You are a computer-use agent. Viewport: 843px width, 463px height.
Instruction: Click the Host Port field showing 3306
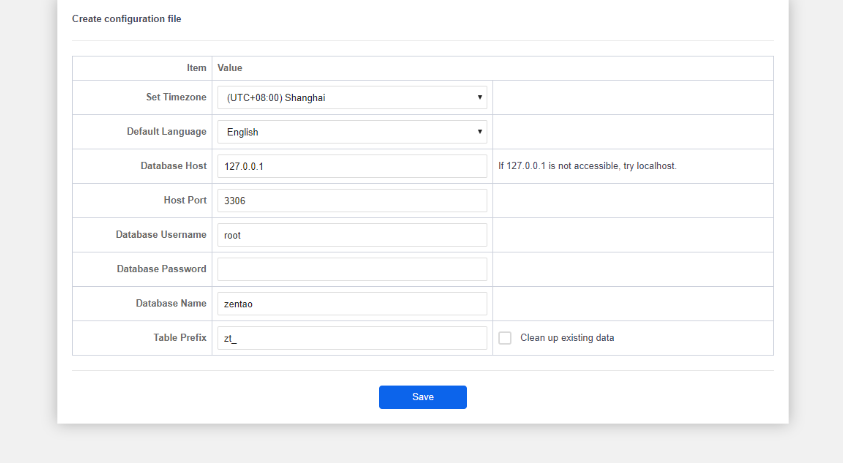point(351,200)
